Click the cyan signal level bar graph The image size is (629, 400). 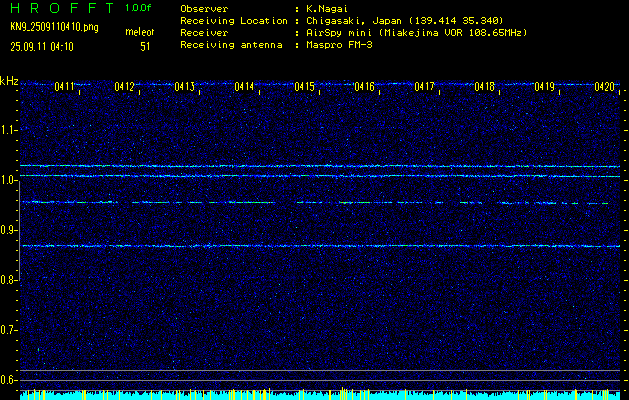[x=320, y=395]
